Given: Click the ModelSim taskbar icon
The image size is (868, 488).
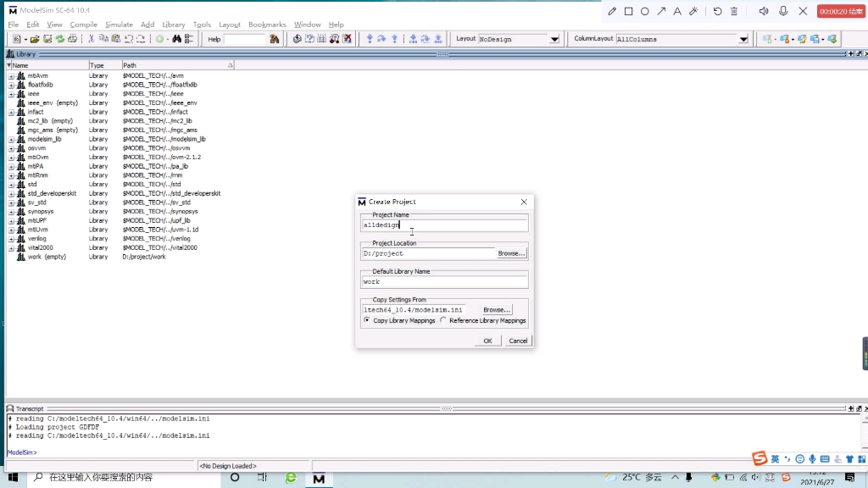Looking at the screenshot, I should (x=319, y=478).
